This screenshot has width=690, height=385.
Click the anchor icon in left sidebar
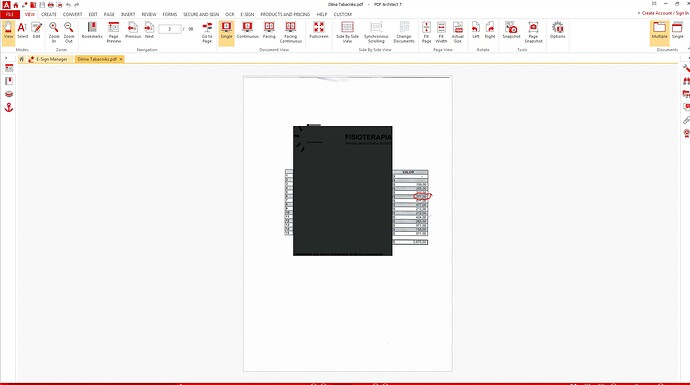pos(9,107)
